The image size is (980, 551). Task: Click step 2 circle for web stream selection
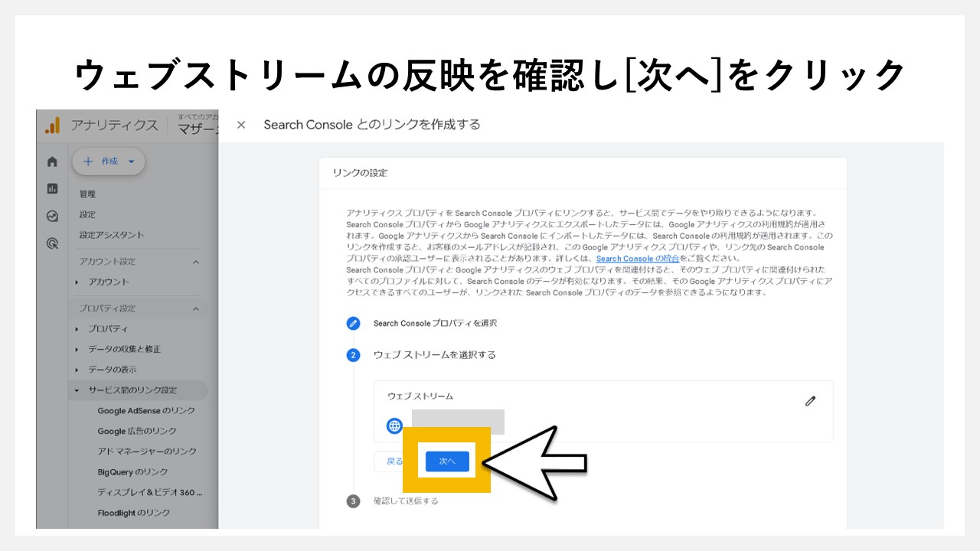[353, 355]
